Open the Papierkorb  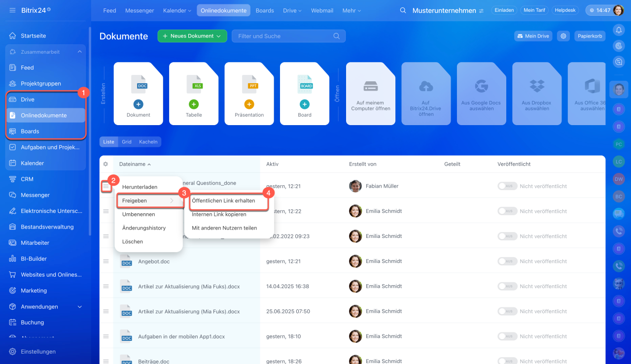pyautogui.click(x=590, y=36)
